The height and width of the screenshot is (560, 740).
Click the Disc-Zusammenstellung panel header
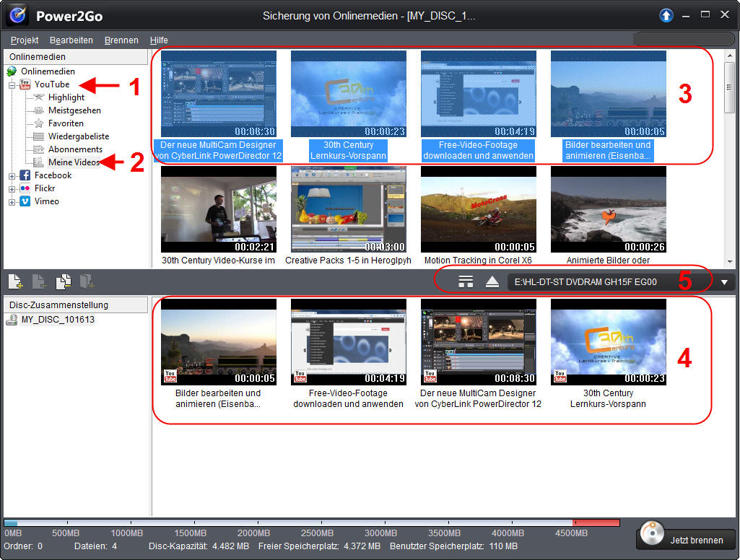76,305
